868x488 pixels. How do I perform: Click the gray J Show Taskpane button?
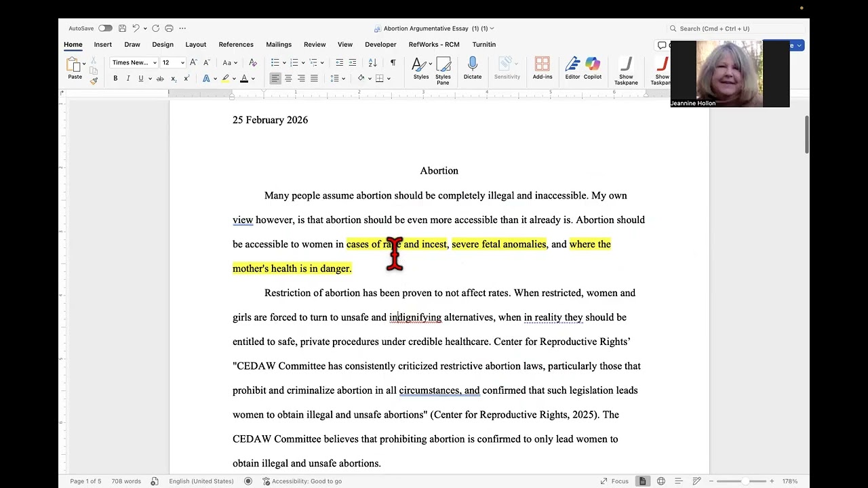(x=626, y=70)
